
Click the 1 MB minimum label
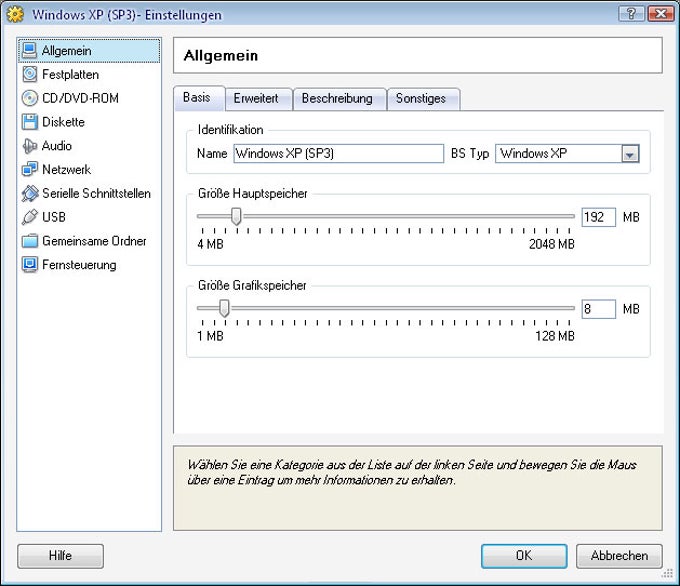210,336
